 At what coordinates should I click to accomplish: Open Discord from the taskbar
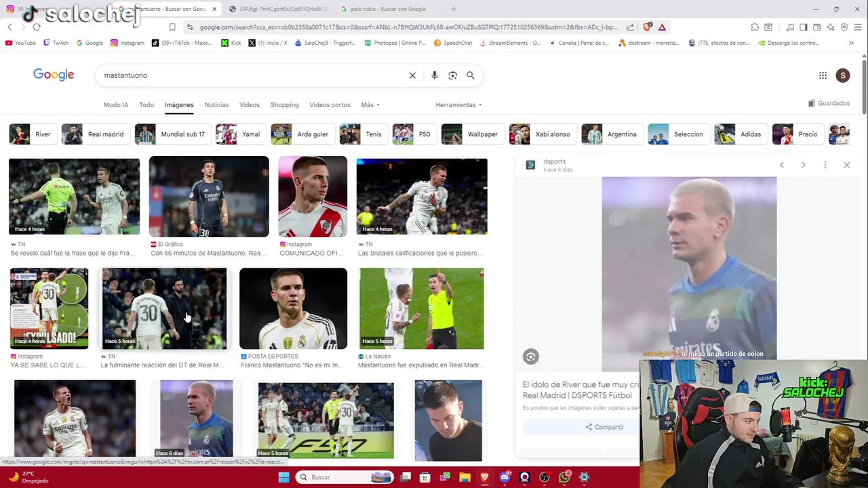[505, 477]
